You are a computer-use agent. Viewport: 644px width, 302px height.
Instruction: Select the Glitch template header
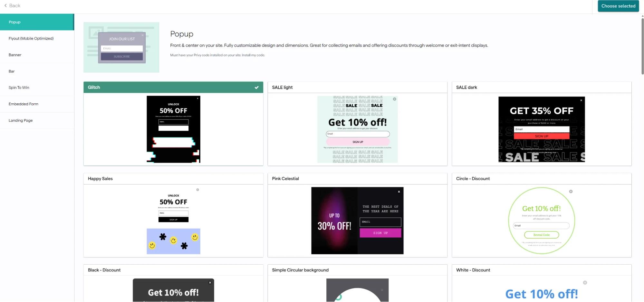coord(173,87)
